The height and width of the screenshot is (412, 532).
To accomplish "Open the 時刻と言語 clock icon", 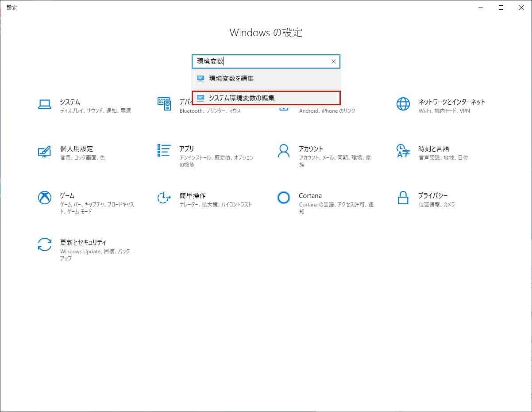I will (403, 151).
